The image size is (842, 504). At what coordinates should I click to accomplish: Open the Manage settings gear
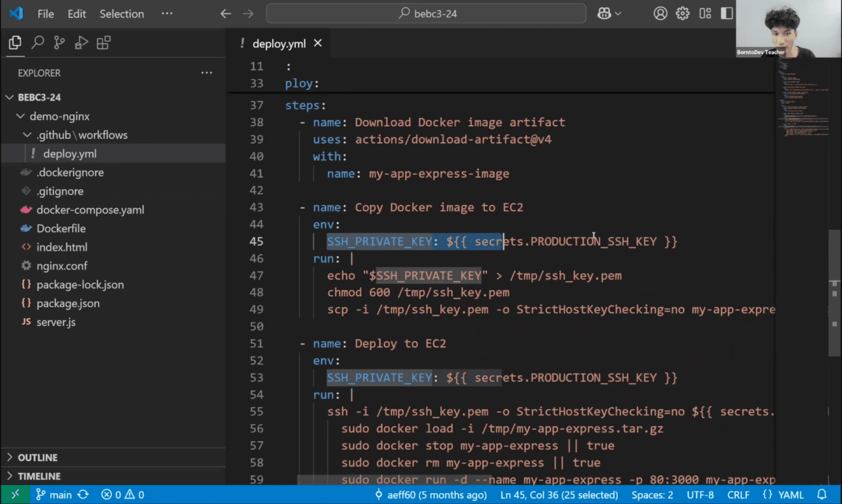[682, 14]
